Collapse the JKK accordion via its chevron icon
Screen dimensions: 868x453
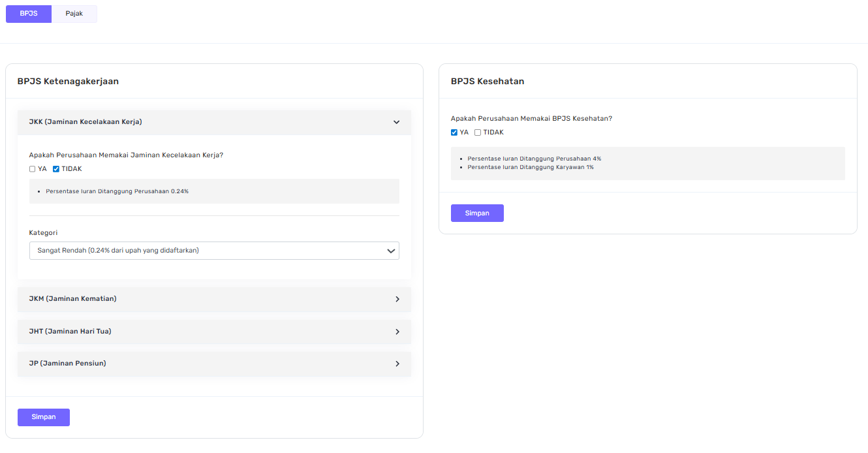pos(395,122)
